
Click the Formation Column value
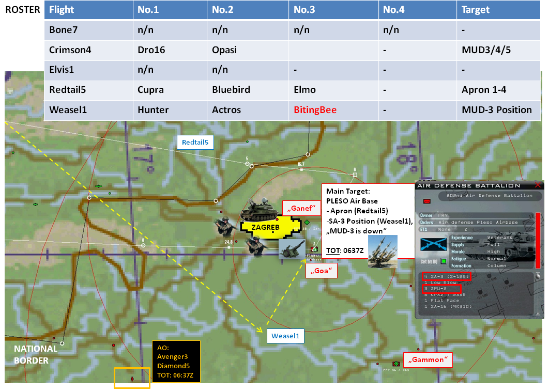pos(496,266)
